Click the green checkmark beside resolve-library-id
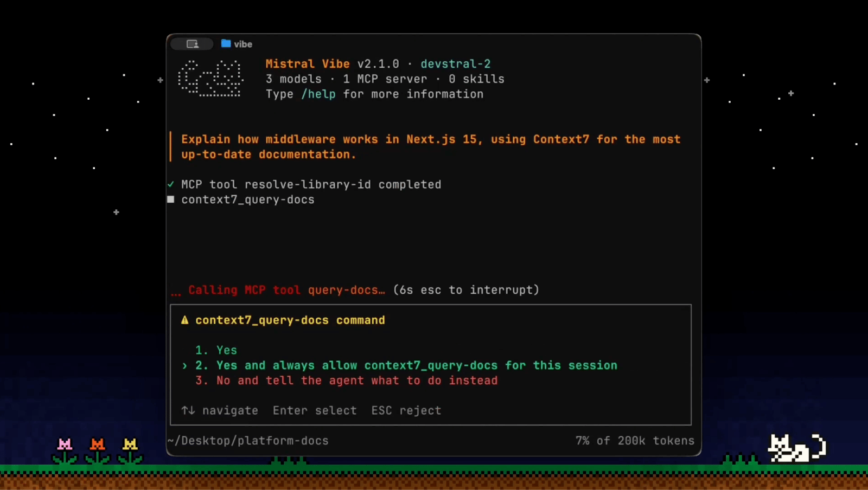 [x=171, y=184]
